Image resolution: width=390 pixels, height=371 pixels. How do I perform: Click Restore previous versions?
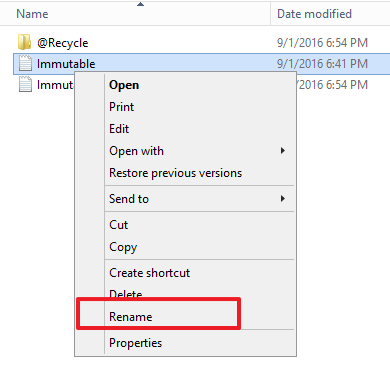(176, 173)
